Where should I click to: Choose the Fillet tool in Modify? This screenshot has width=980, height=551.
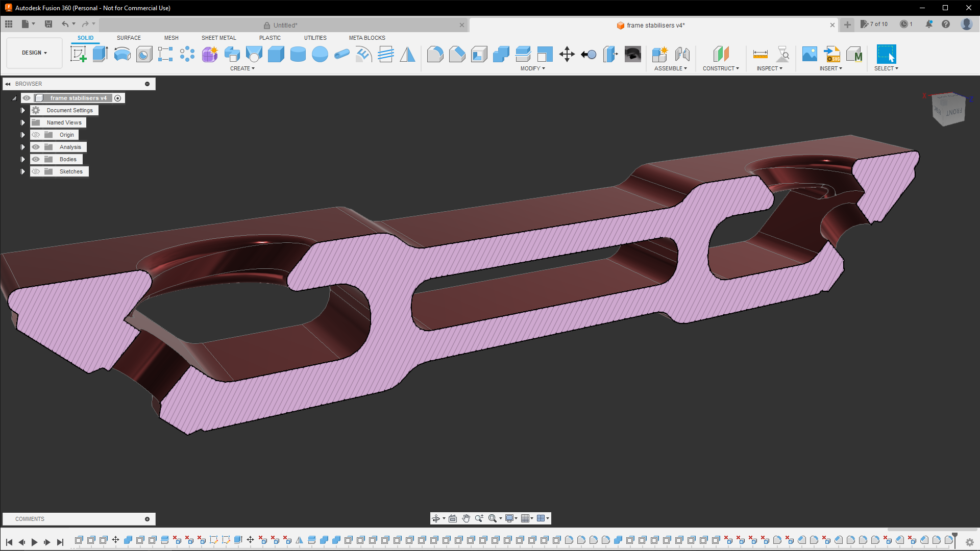coord(435,54)
